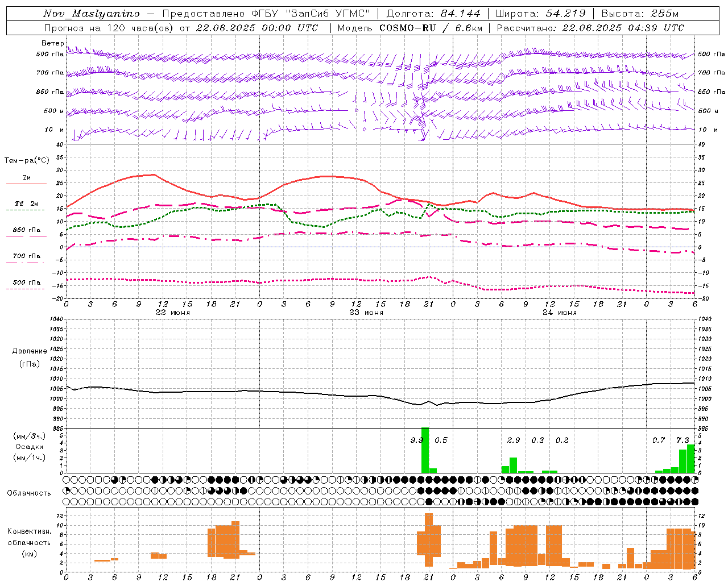Select the latitude value 54.219
This screenshot has width=728, height=582.
[565, 14]
